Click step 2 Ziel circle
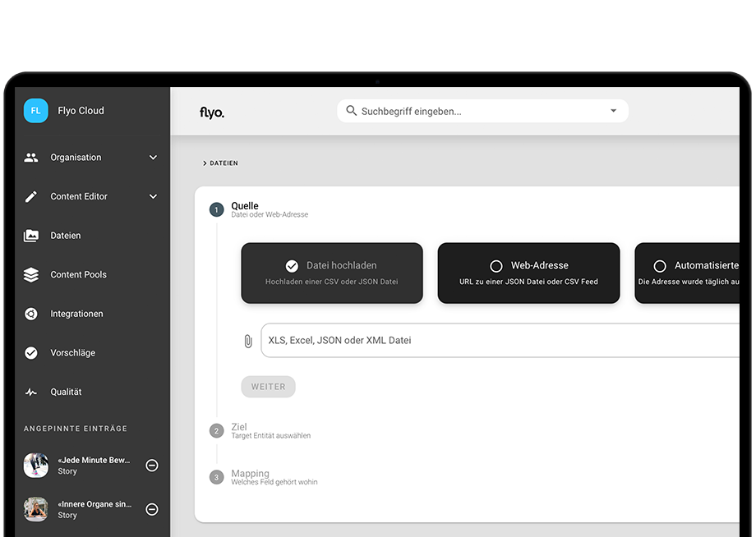756x537 pixels. 216,431
